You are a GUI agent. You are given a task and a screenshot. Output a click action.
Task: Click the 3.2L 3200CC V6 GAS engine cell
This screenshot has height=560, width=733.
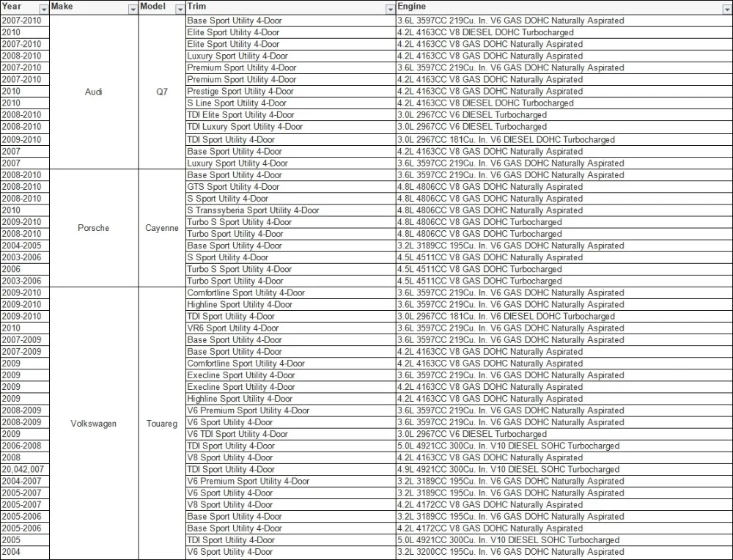(x=564, y=552)
